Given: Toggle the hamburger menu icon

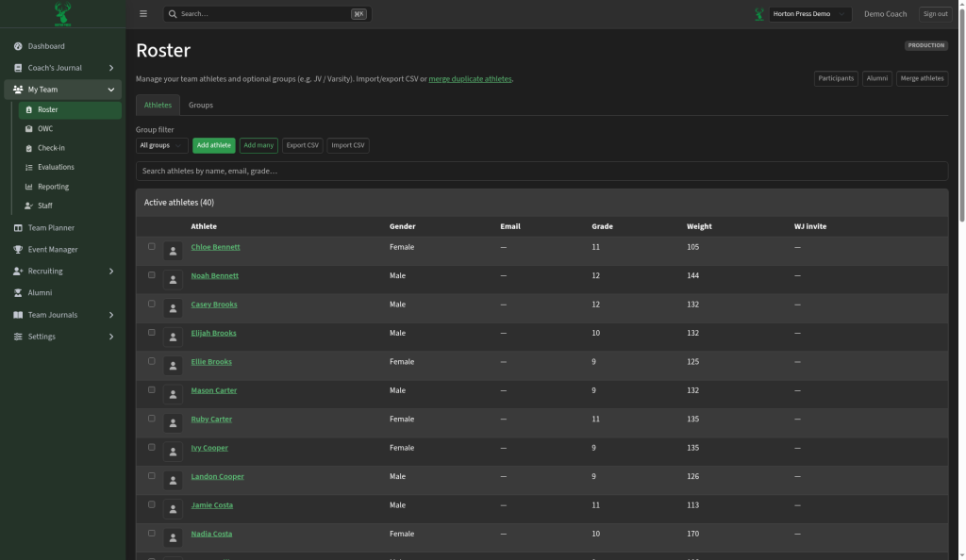Looking at the screenshot, I should tap(143, 13).
